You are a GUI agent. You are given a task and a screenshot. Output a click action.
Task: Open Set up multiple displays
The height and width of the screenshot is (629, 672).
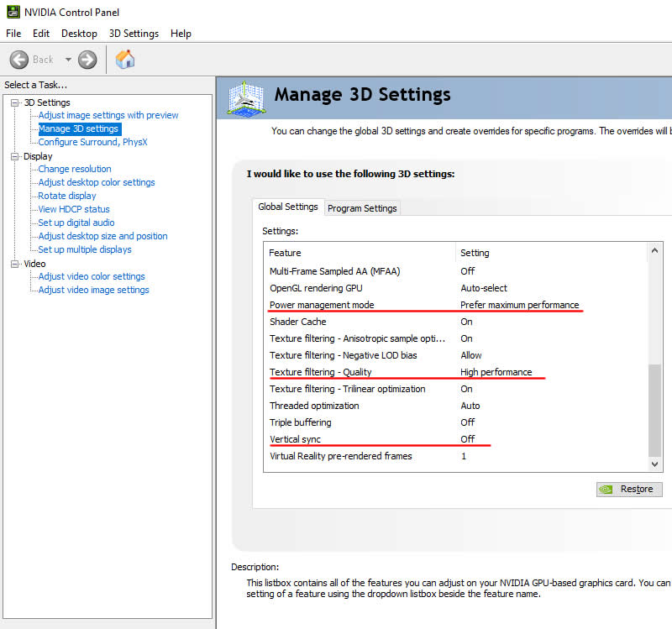(85, 249)
